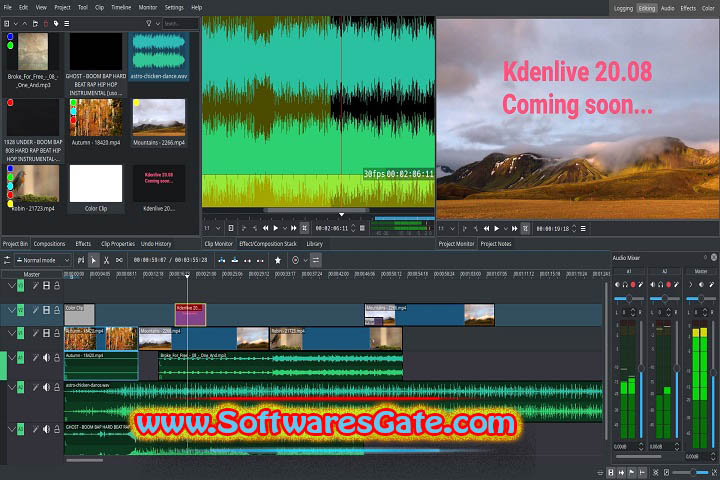The width and height of the screenshot is (720, 480).
Task: Switch to the Effect/Composition Stack tab
Action: [x=268, y=244]
